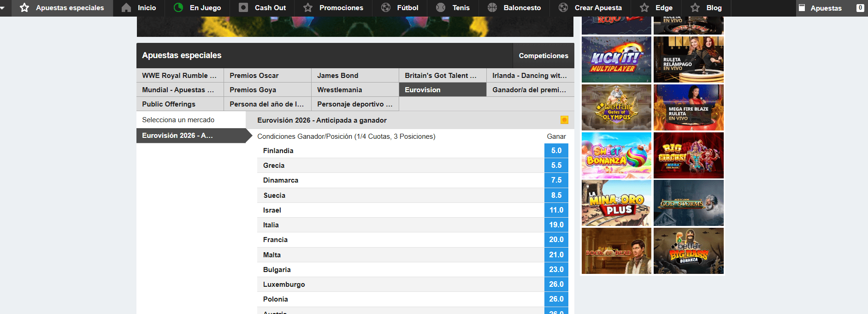Bet on Dinamarca at odds 7.5
This screenshot has height=314, width=868.
click(x=556, y=180)
